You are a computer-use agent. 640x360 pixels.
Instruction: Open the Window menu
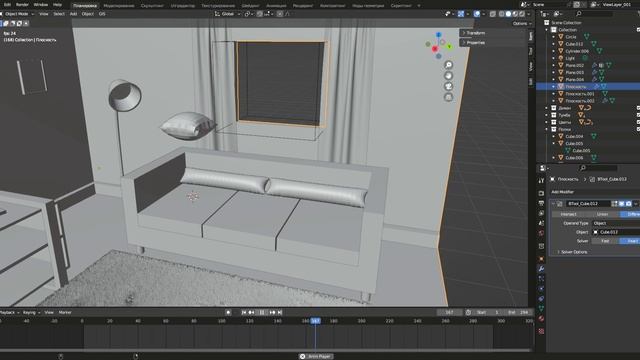41,5
